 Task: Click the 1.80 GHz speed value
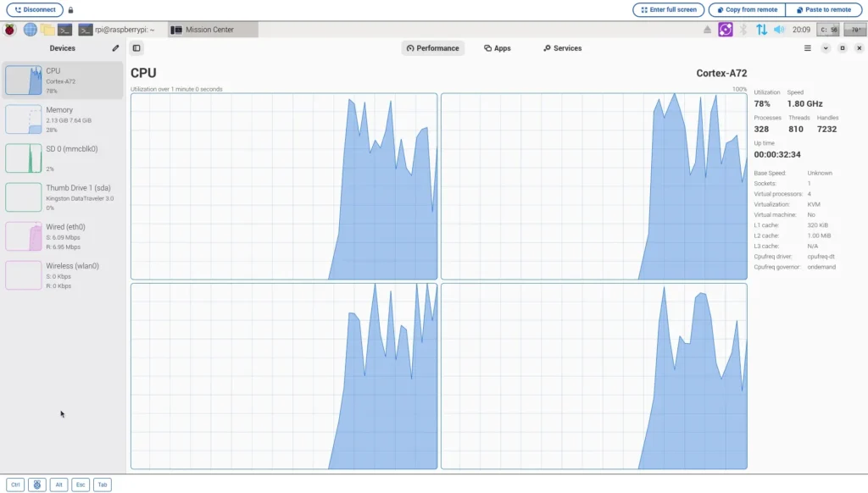(x=805, y=103)
